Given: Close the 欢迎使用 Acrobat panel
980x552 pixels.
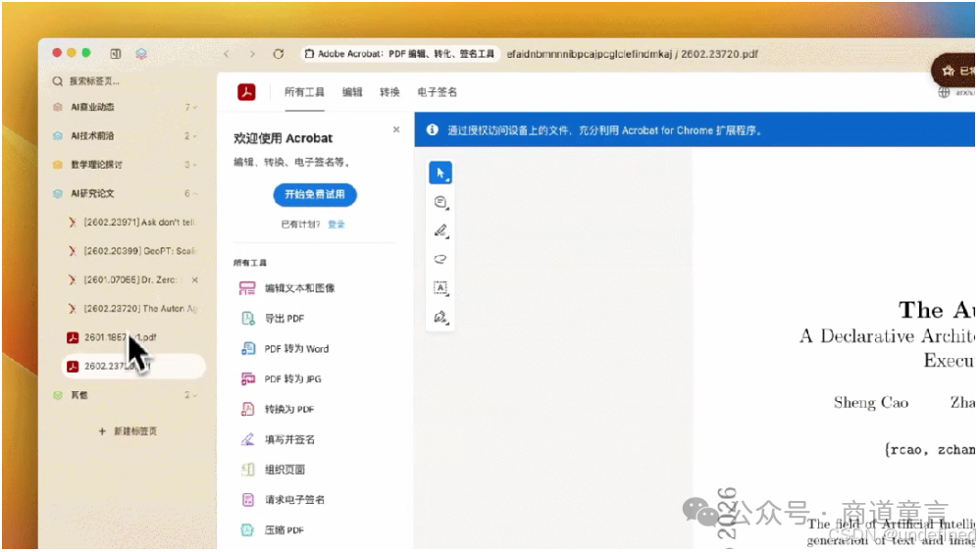Looking at the screenshot, I should [396, 129].
